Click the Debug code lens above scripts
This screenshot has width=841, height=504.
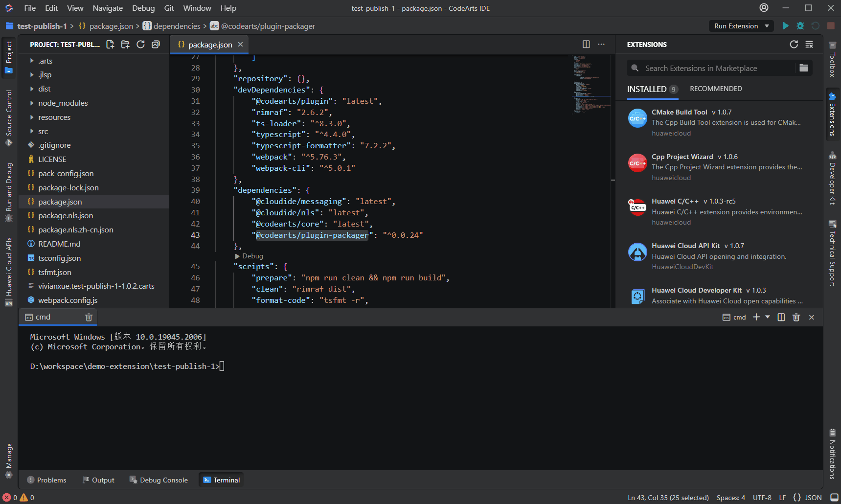click(252, 256)
